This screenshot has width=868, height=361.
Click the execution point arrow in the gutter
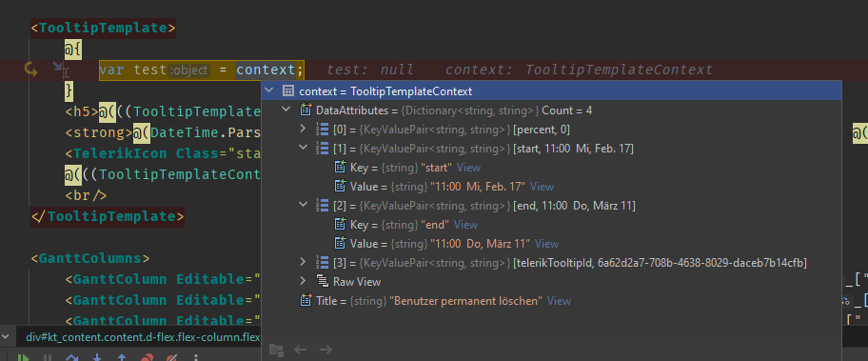coord(30,70)
